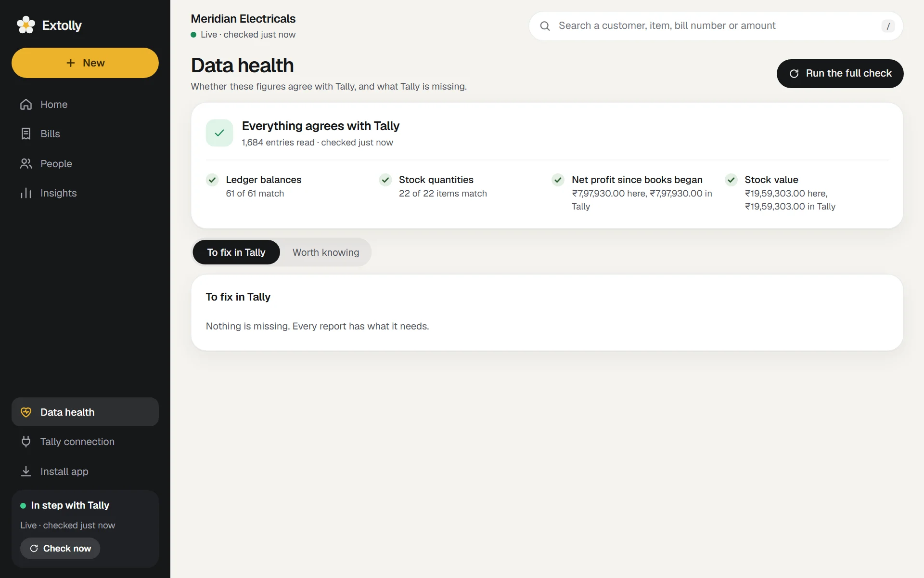Click the People users icon

pyautogui.click(x=26, y=164)
